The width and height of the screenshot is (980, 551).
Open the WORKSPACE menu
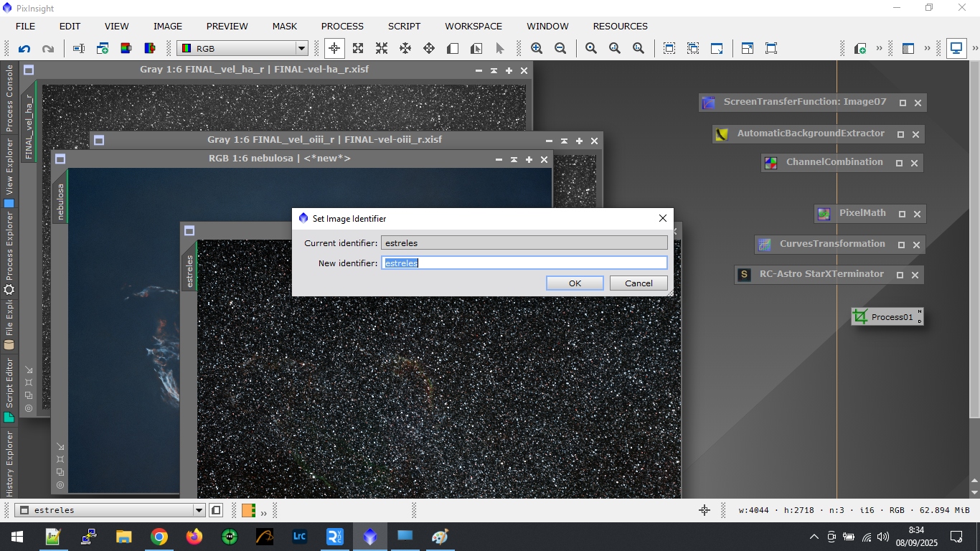tap(473, 26)
